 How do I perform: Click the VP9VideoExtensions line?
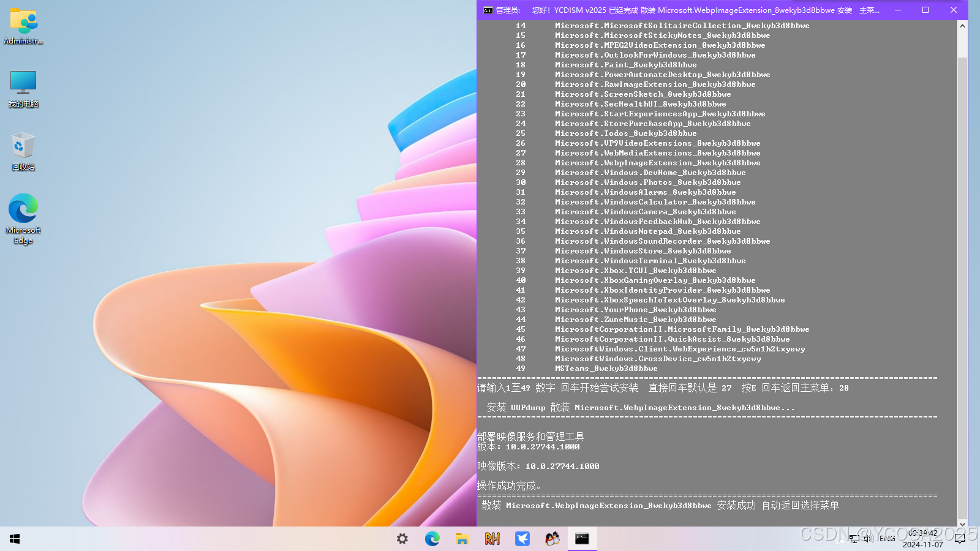(638, 143)
